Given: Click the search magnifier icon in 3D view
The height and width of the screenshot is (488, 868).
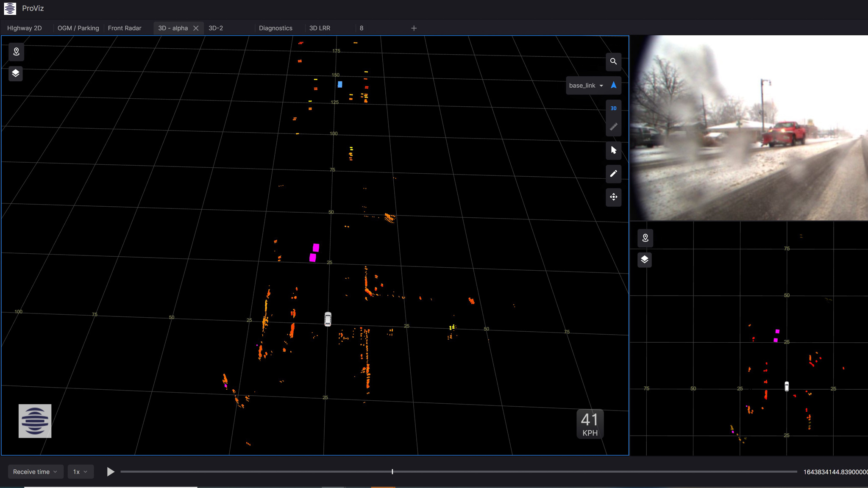Looking at the screenshot, I should pos(613,61).
